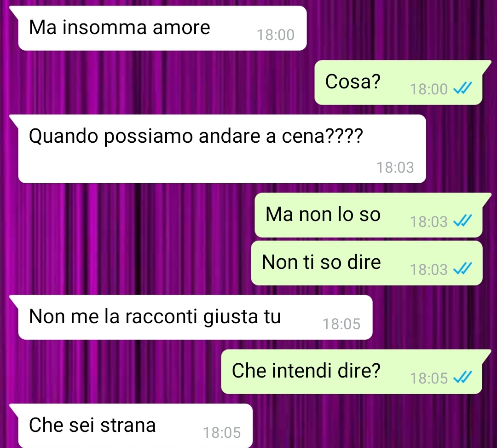This screenshot has width=497, height=448.
Task: Select the 'Che sei strana' message
Action: 135,426
